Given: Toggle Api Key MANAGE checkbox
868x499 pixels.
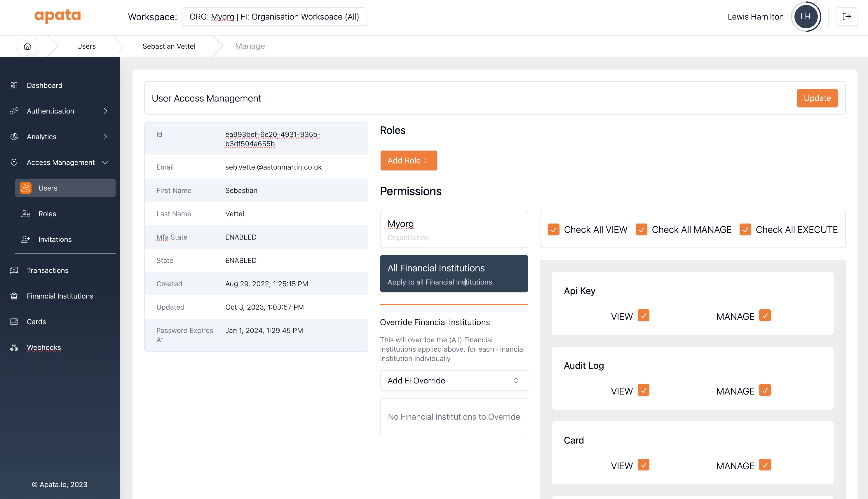Looking at the screenshot, I should (765, 315).
